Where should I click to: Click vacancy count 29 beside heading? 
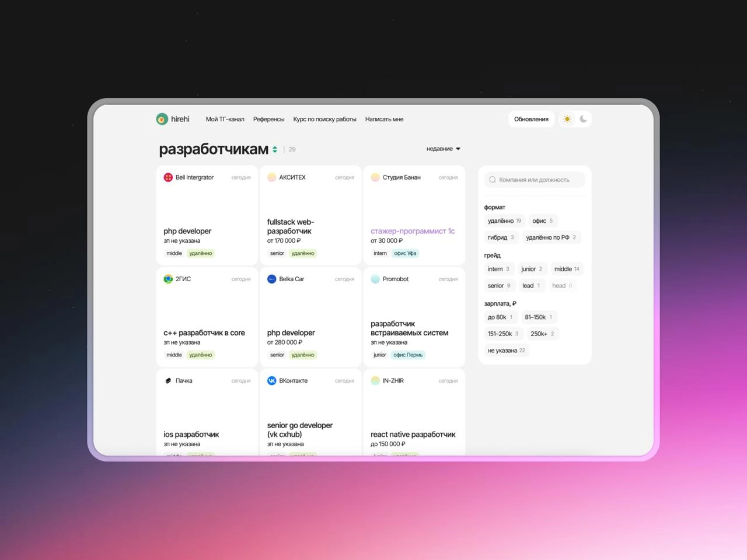tap(292, 149)
